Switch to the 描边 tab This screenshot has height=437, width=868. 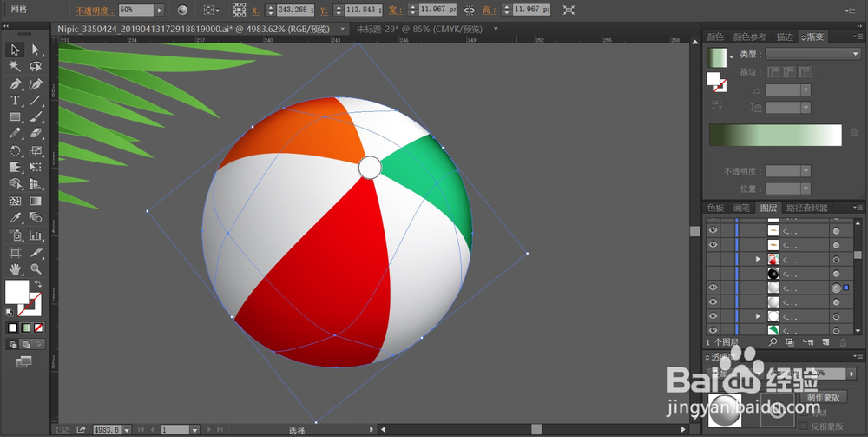pos(785,36)
